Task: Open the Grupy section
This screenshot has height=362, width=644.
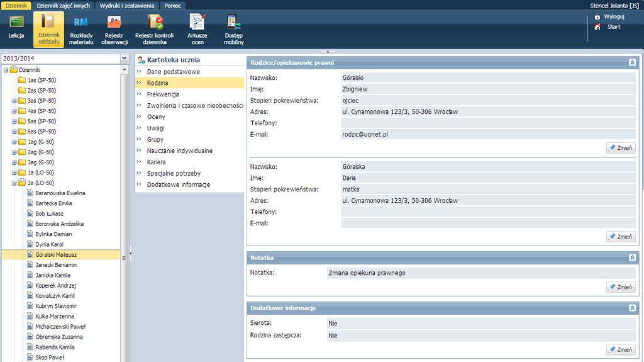Action: point(155,140)
